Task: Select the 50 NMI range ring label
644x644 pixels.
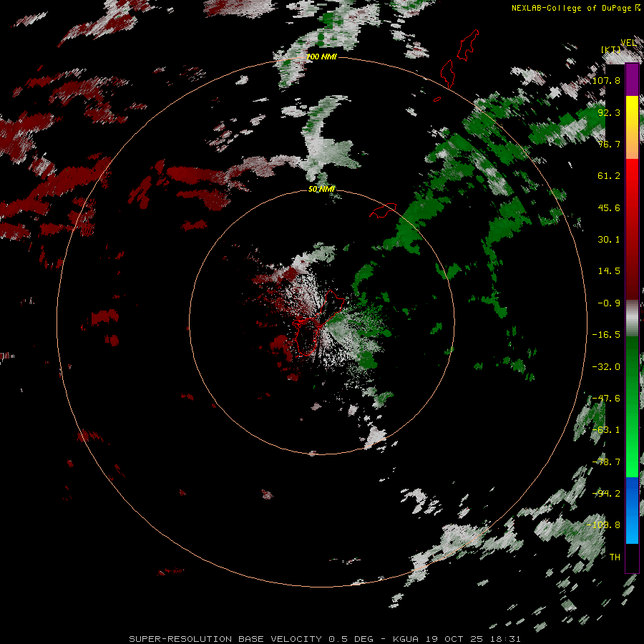Action: click(321, 189)
